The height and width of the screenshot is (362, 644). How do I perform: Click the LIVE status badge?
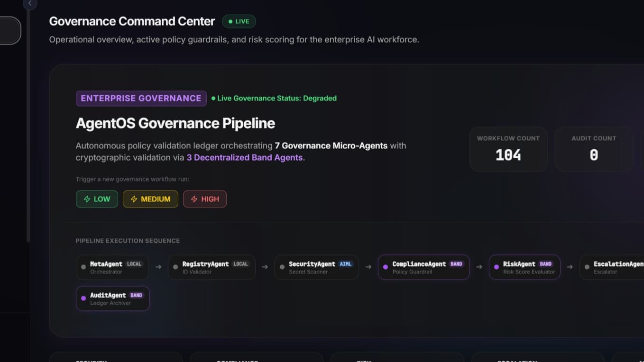click(x=239, y=21)
